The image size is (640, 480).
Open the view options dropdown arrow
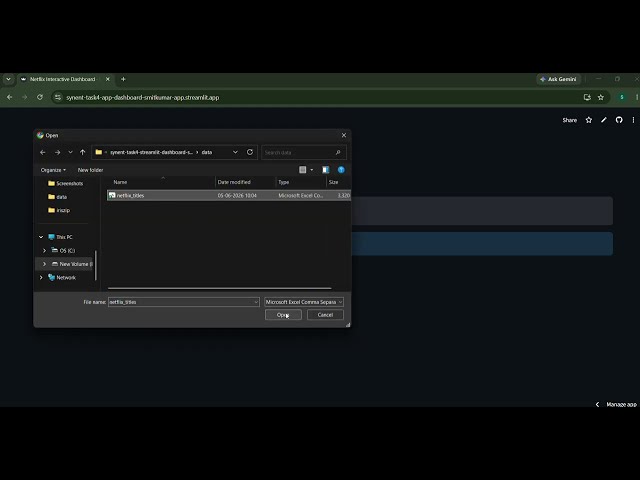(x=312, y=170)
